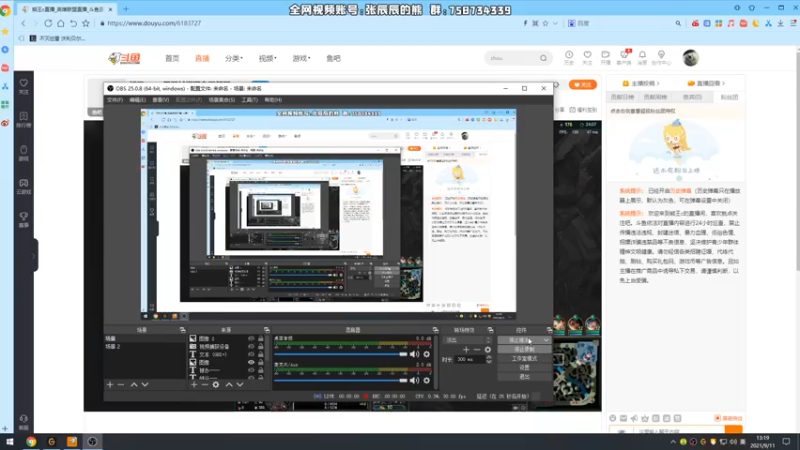800x450 pixels.
Task: Open Douyu watch history clock icon
Action: [569, 55]
